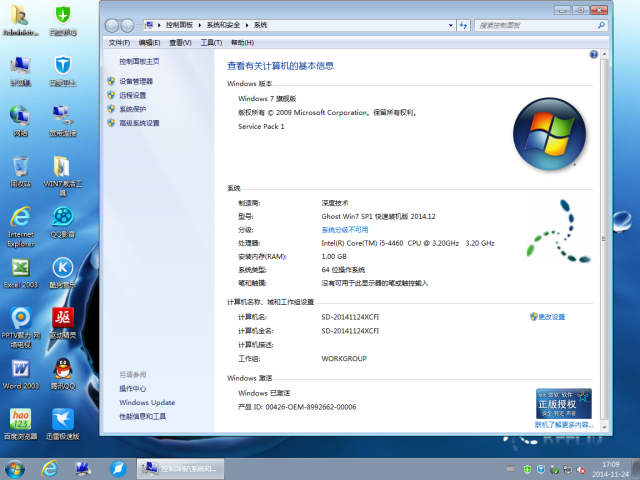Click the search magnifier icon
The image size is (640, 480).
(x=601, y=25)
